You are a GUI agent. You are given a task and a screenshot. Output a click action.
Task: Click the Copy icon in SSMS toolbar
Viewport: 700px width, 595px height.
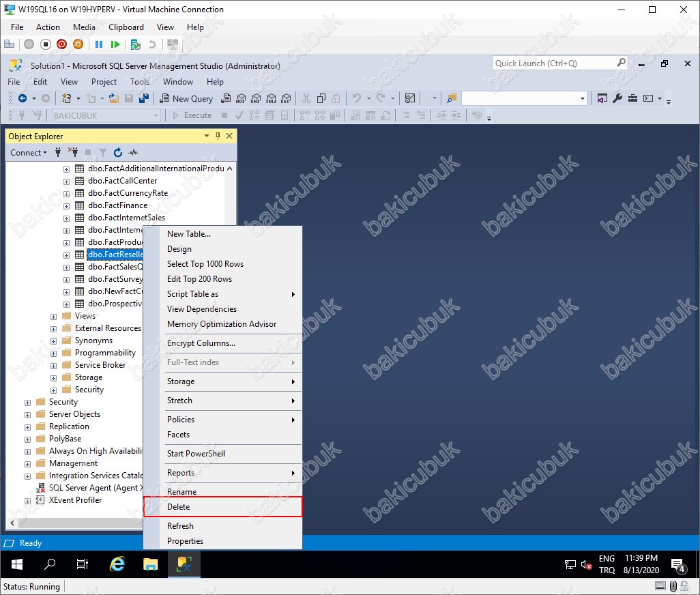point(321,98)
